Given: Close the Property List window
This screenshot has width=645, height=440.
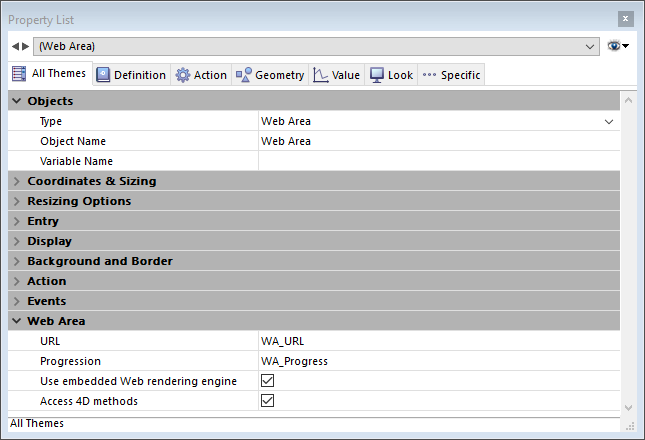Looking at the screenshot, I should [x=625, y=19].
